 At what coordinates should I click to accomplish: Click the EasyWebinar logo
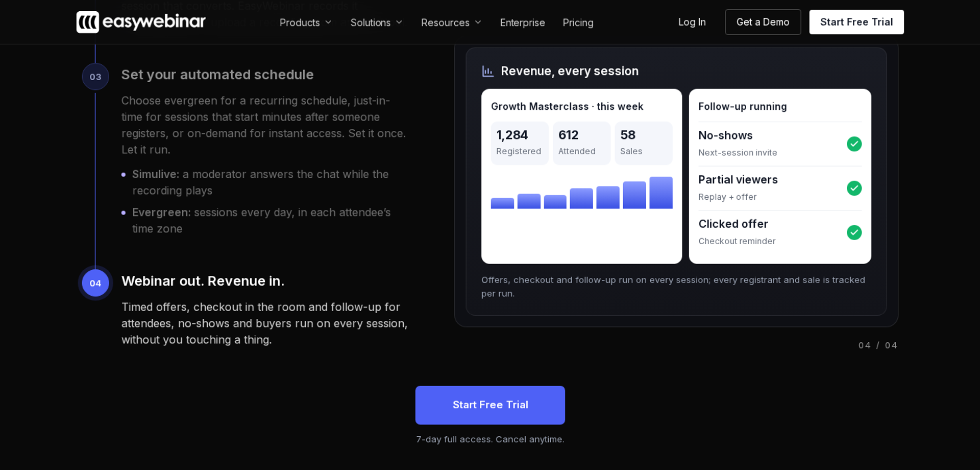coord(141,22)
